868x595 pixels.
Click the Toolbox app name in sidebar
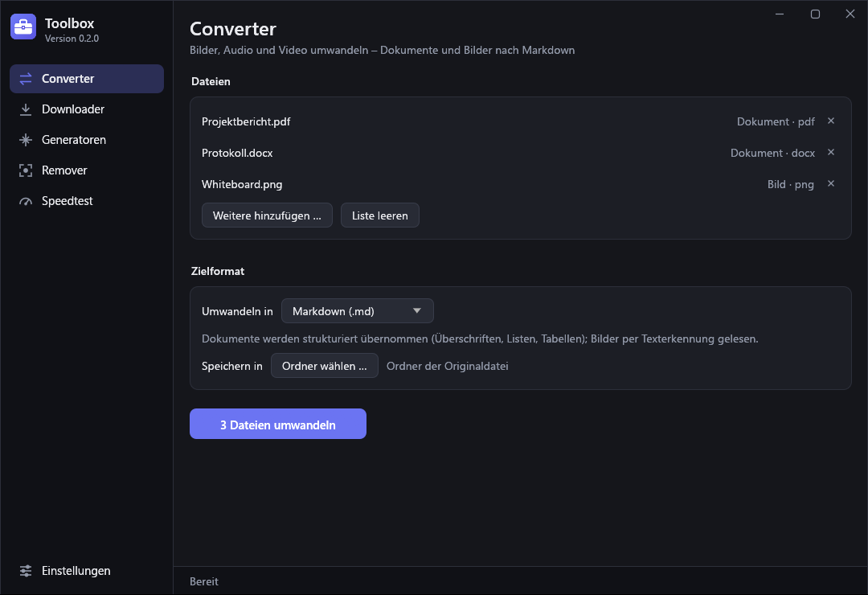(x=70, y=23)
